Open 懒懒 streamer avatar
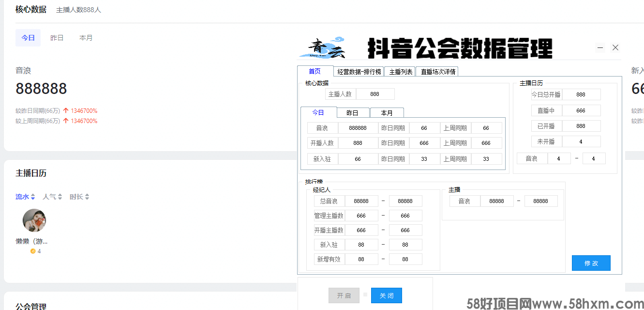 coord(34,220)
